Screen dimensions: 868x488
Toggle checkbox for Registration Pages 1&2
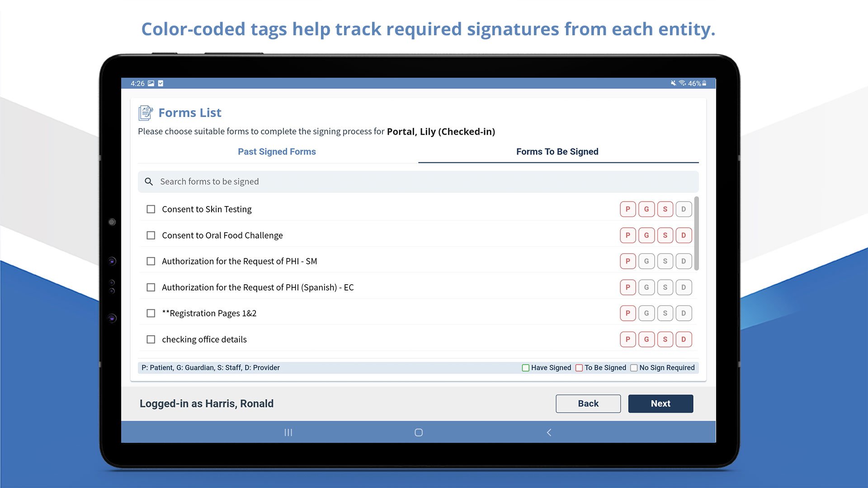tap(151, 313)
